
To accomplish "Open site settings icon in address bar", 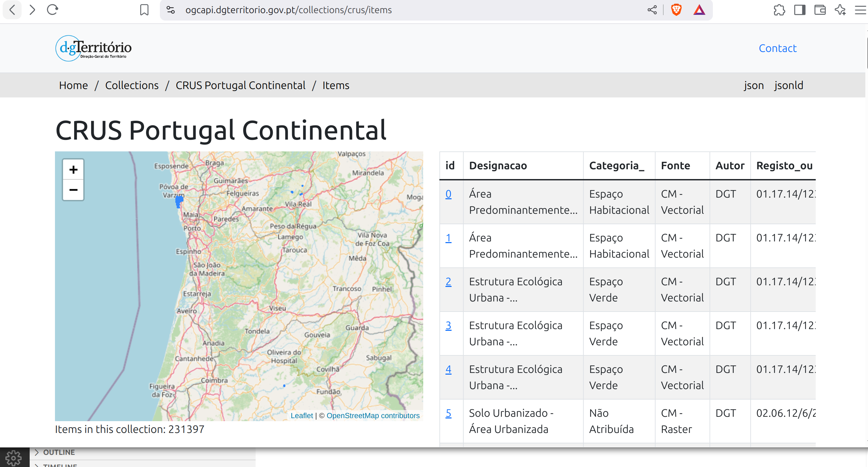I will tap(171, 10).
